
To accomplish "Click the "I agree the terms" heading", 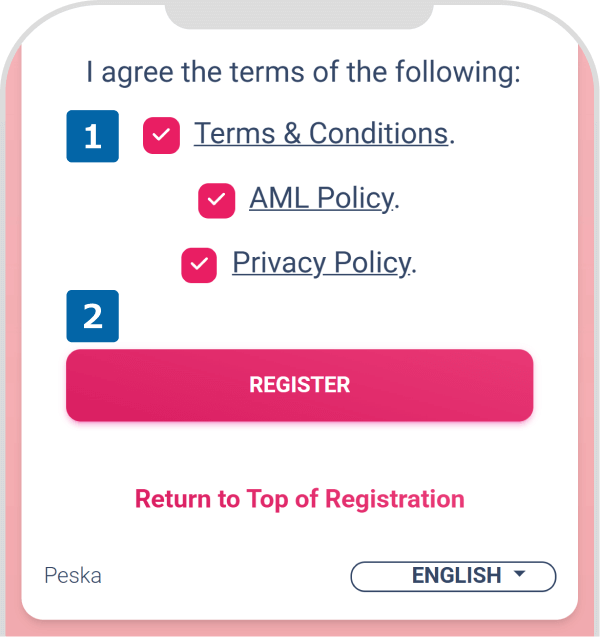I will pos(303,73).
